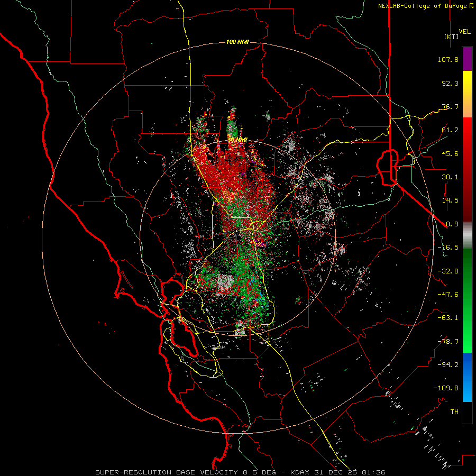Select the -47.6 legend value
This screenshot has width=476, height=476.
click(448, 295)
